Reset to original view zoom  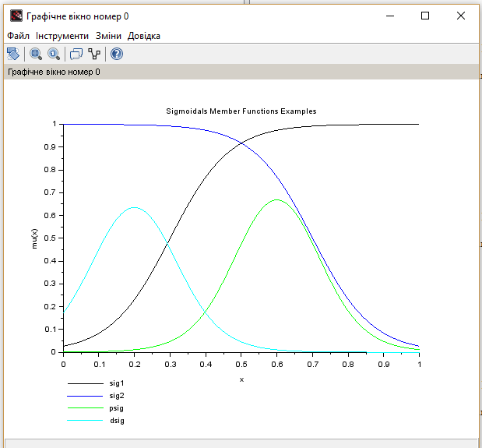point(54,54)
